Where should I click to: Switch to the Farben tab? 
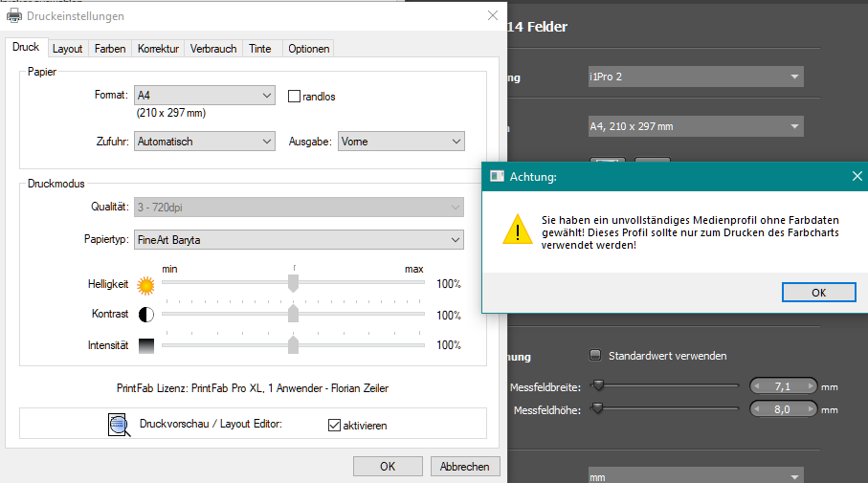tap(110, 49)
